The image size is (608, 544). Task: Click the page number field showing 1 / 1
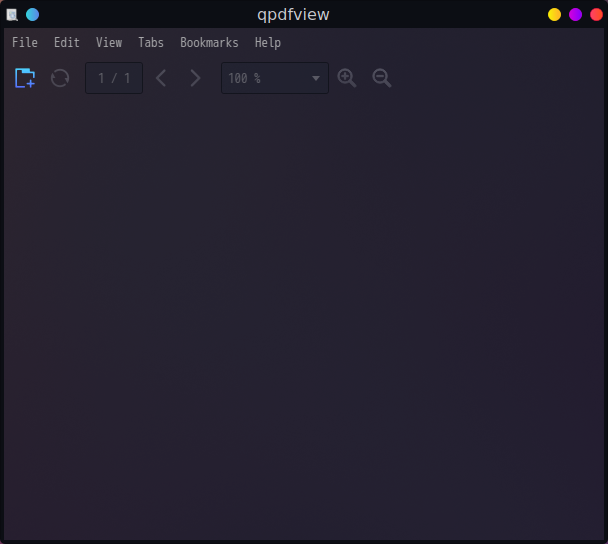(x=114, y=78)
